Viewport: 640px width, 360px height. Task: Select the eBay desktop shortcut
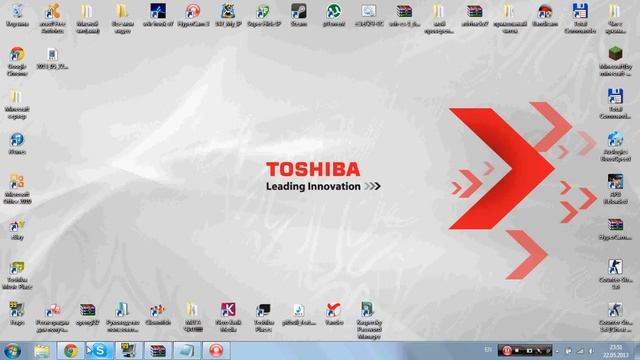pos(17,230)
